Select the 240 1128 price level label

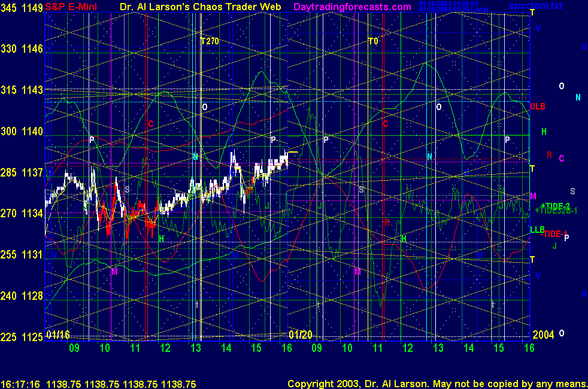(x=22, y=296)
